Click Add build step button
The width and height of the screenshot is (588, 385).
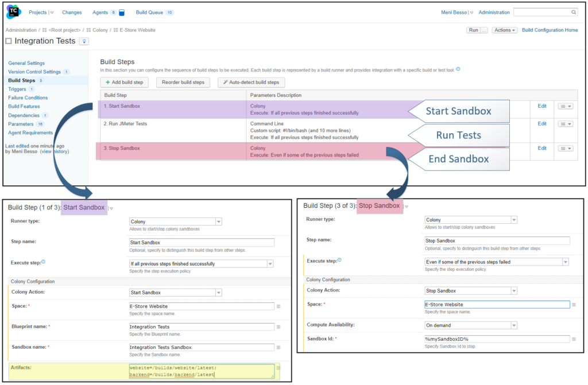[124, 83]
